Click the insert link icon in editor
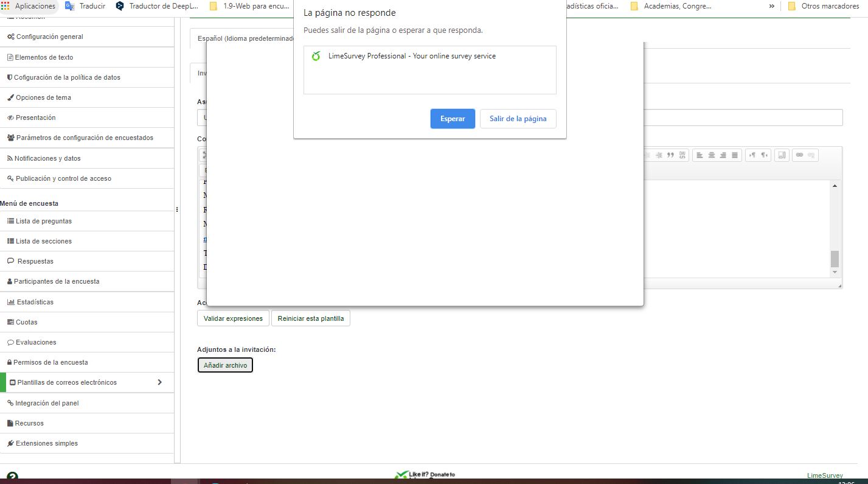 [x=799, y=155]
